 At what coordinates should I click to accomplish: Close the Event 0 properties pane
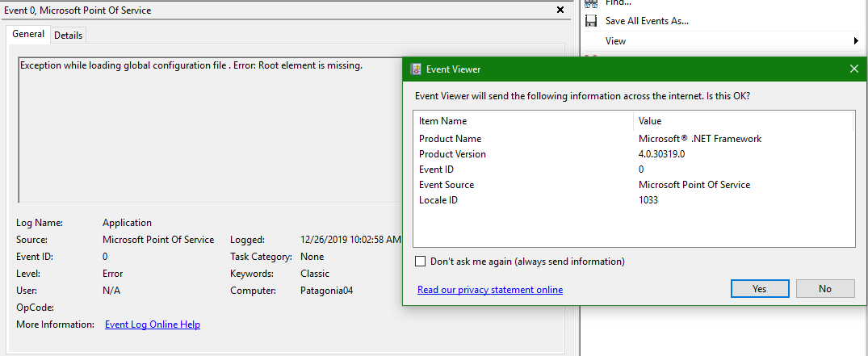tap(560, 10)
